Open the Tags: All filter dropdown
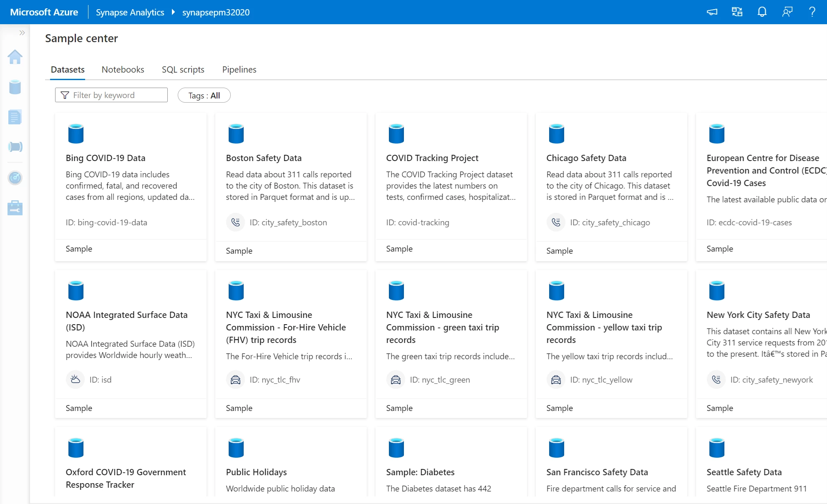 tap(204, 95)
